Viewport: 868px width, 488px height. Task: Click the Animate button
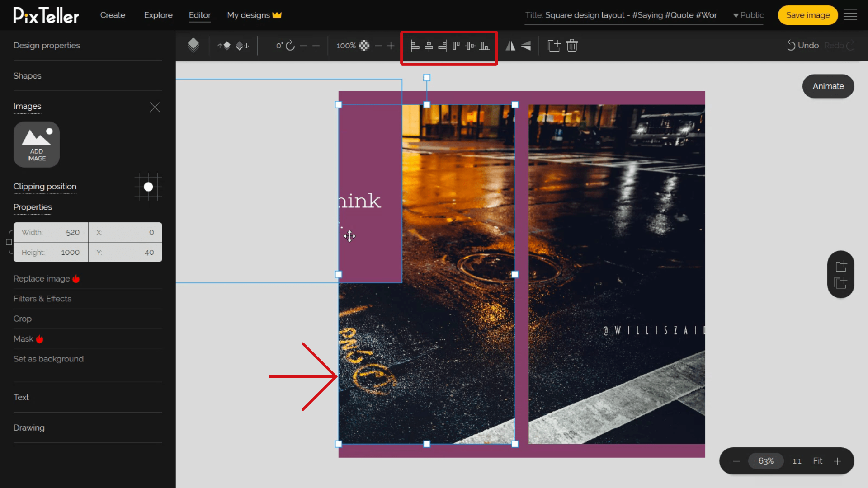point(828,86)
